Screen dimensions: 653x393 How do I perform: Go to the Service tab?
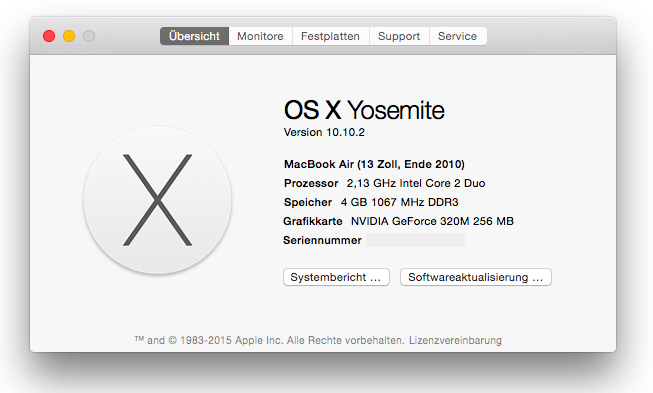click(457, 36)
